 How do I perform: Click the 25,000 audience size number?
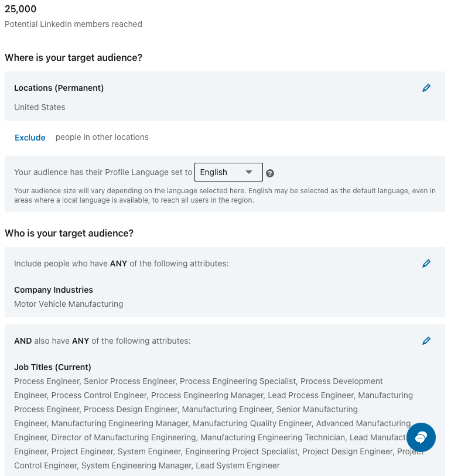(20, 9)
